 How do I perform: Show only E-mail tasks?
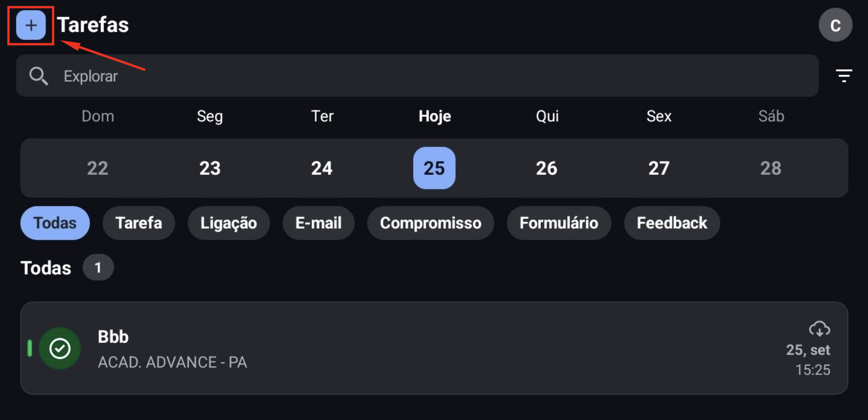click(x=318, y=223)
